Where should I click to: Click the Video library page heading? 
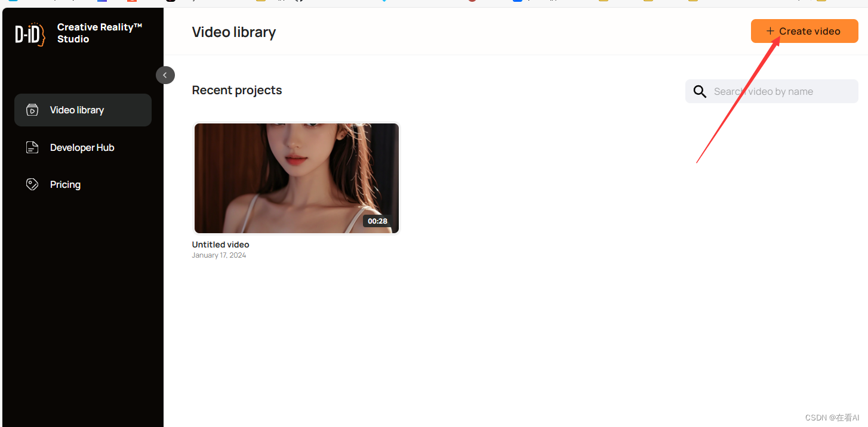pyautogui.click(x=234, y=32)
